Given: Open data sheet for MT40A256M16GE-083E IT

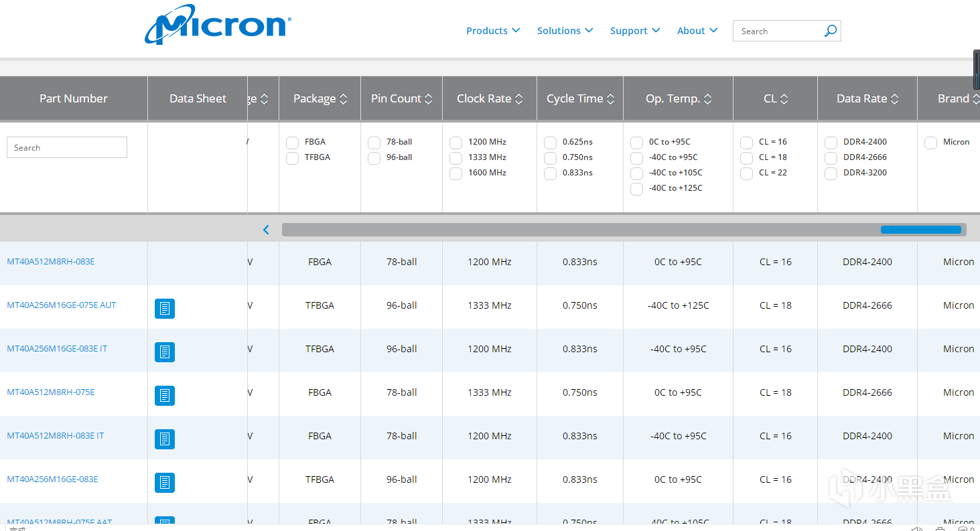Looking at the screenshot, I should tap(165, 352).
